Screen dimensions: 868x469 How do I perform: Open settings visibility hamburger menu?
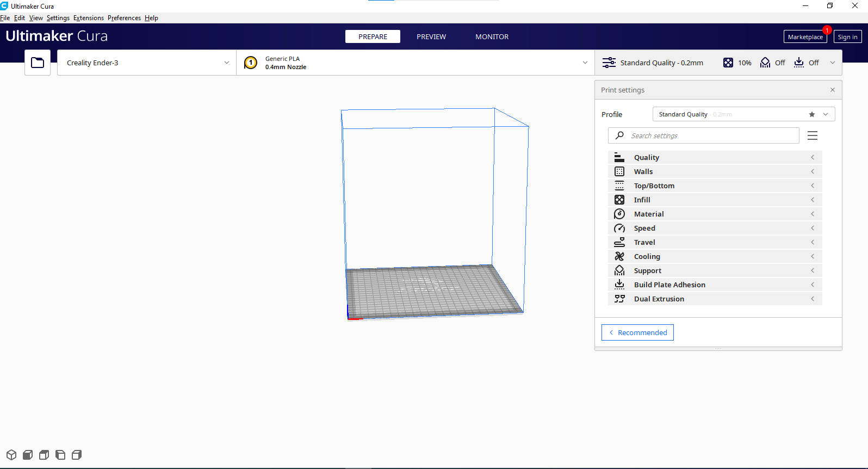[x=813, y=135]
